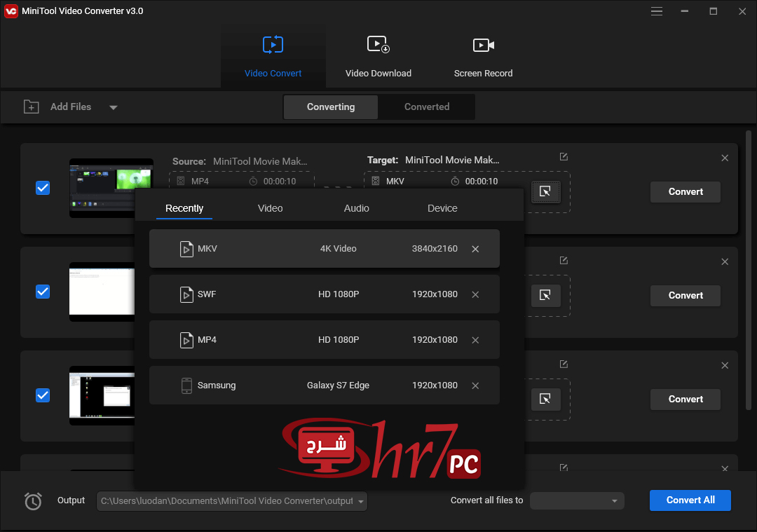The height and width of the screenshot is (532, 757).
Task: Click the third video's thumbnail
Action: pos(102,396)
